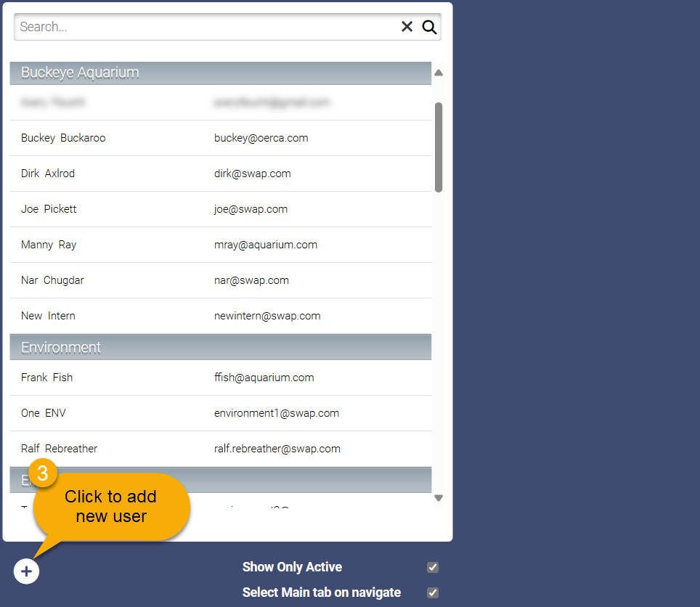The width and height of the screenshot is (700, 607).
Task: Click the scroll down arrow of user list
Action: (439, 498)
